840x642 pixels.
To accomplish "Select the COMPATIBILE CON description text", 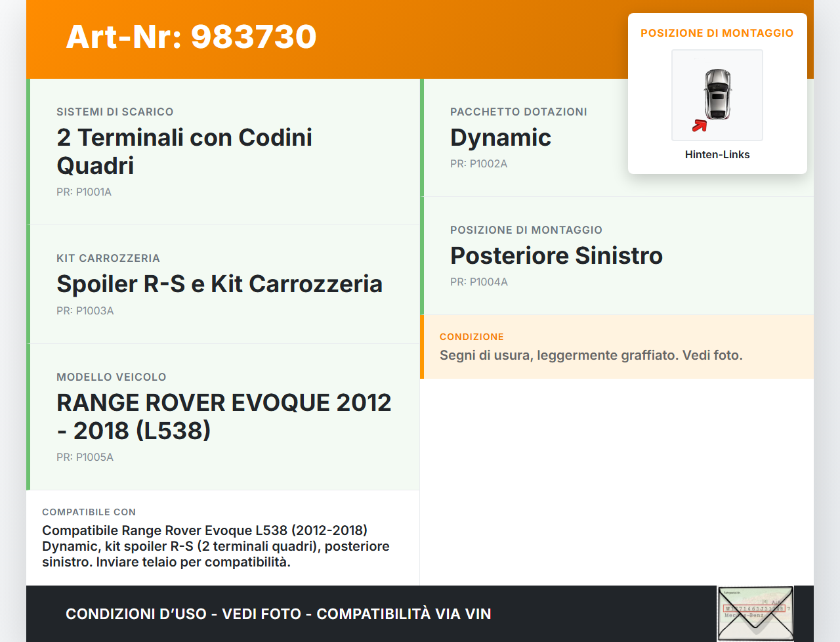I will [x=215, y=546].
